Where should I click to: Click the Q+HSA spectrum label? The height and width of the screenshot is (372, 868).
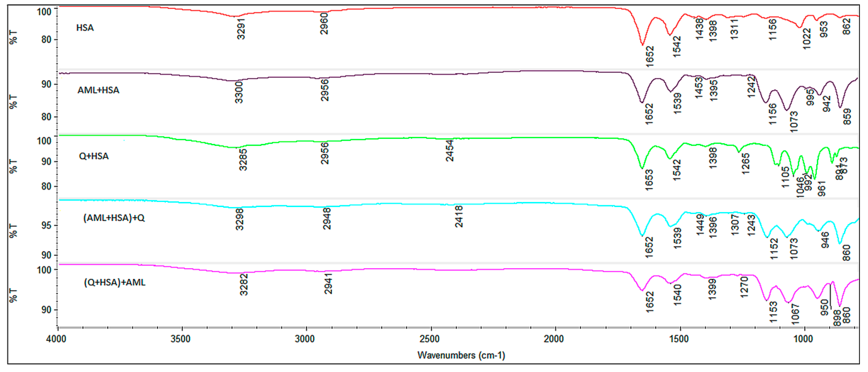(x=94, y=156)
